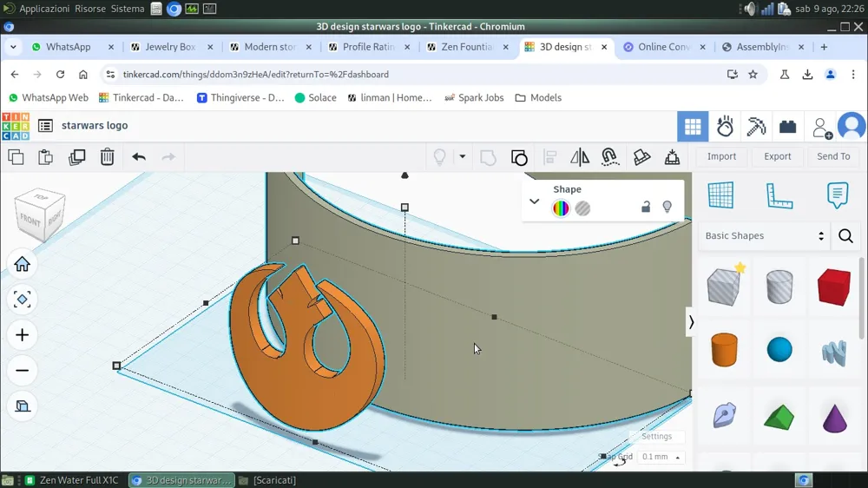Invite people with add-user icon

(821, 128)
